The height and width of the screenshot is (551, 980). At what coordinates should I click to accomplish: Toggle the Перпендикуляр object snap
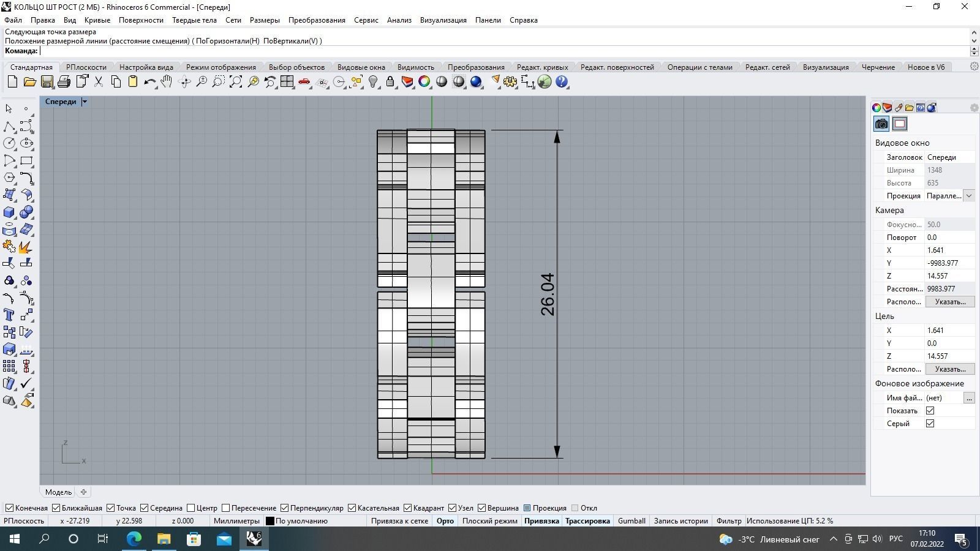pos(312,508)
